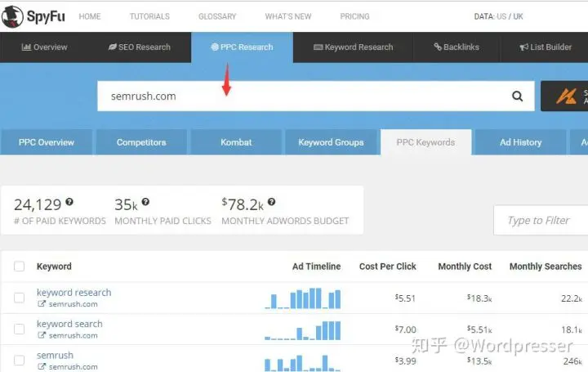Click the orange button right of search
The image size is (588, 372).
tap(565, 96)
